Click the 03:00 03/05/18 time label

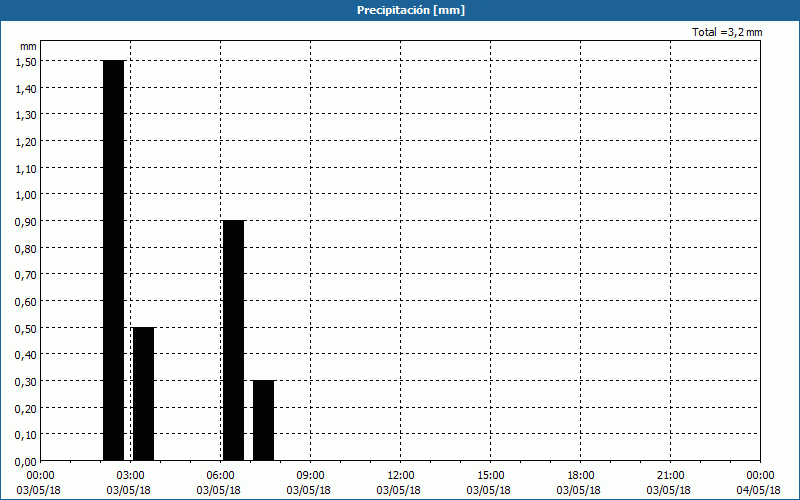coord(129,483)
